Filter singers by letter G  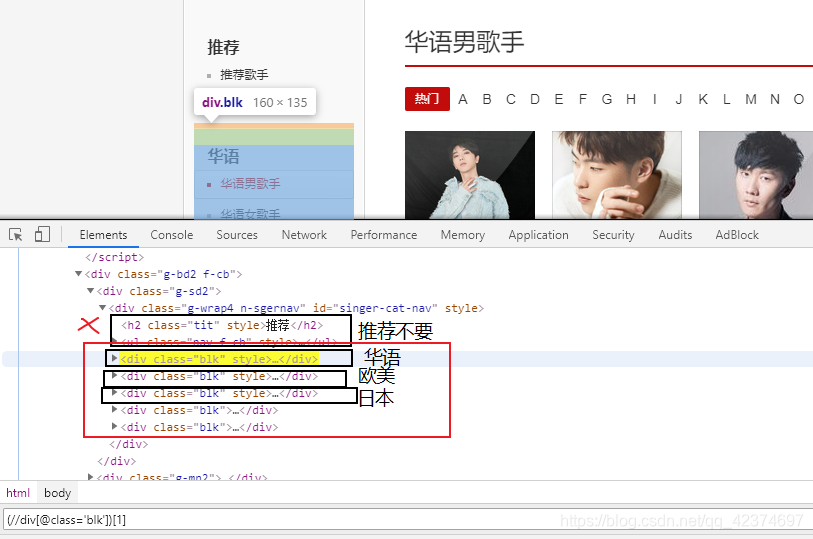coord(607,99)
